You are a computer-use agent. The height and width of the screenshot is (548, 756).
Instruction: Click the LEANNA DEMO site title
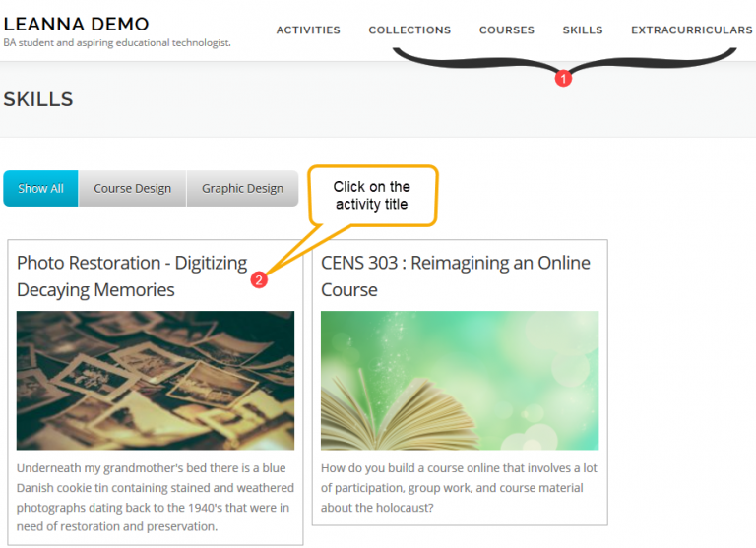pos(77,24)
